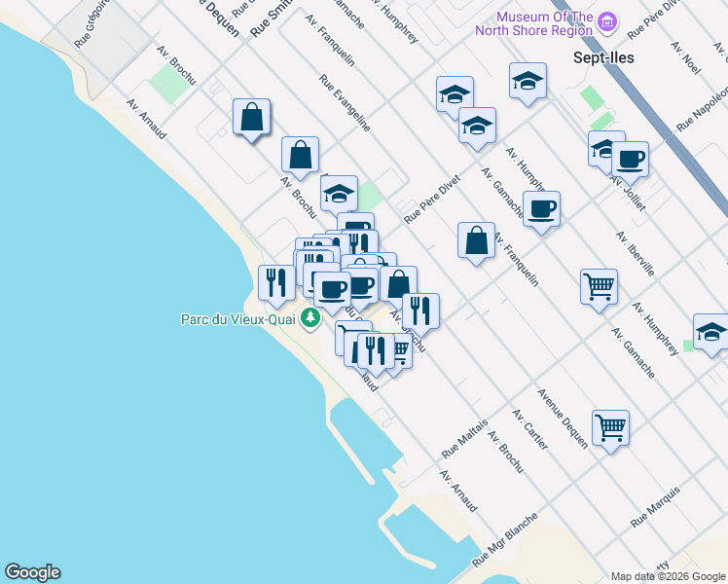This screenshot has height=584, width=728.
Task: Click the Rue Marquis street label
Action: pos(655,507)
